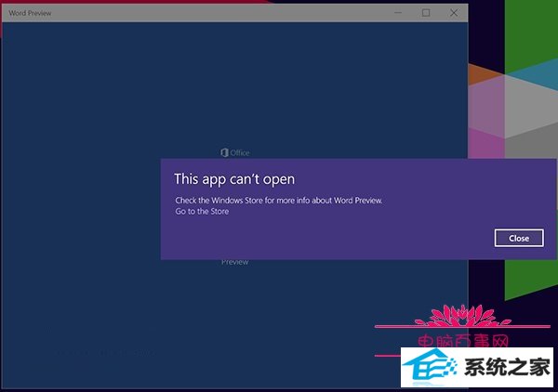
Task: Minimize the Word Preview window
Action: click(x=398, y=13)
